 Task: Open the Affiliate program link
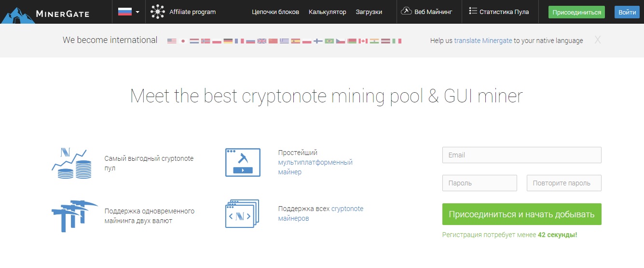pyautogui.click(x=192, y=12)
